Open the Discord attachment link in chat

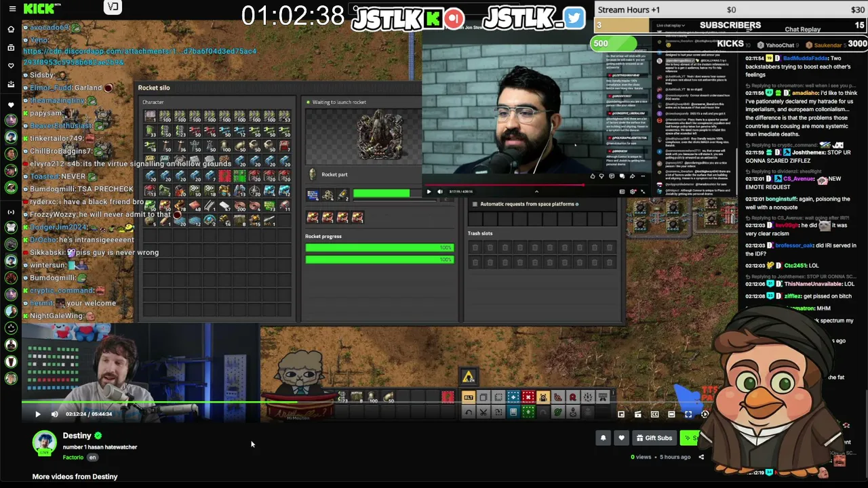point(140,56)
